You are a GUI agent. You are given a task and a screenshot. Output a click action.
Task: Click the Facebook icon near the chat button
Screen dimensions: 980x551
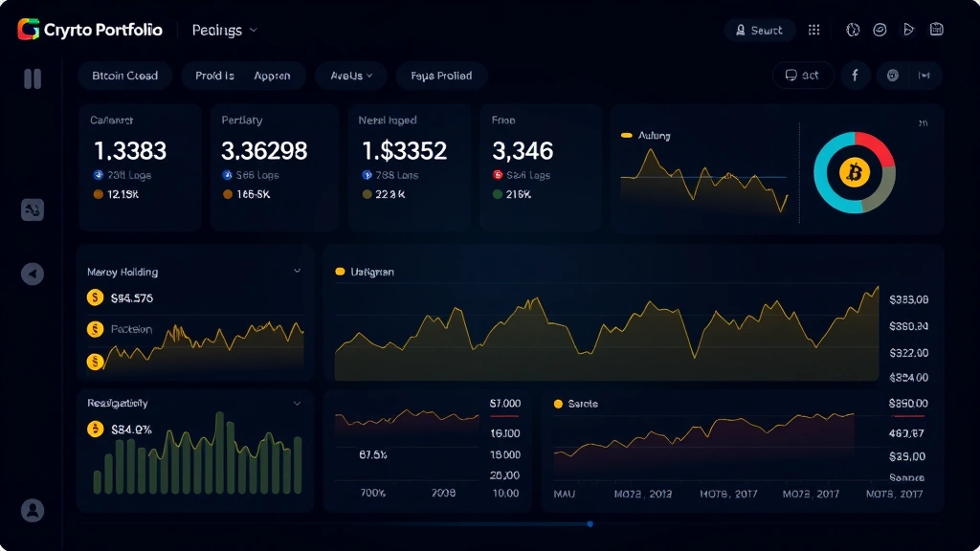point(855,75)
